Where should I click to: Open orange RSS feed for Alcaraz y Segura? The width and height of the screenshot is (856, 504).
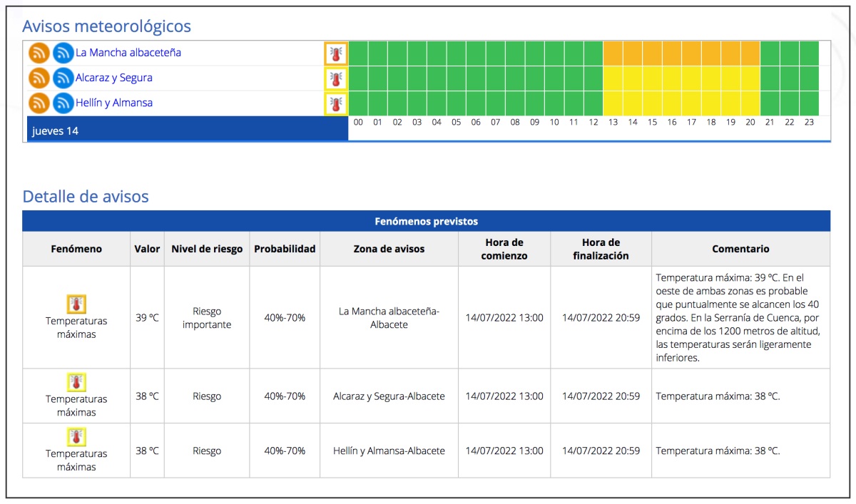click(39, 78)
